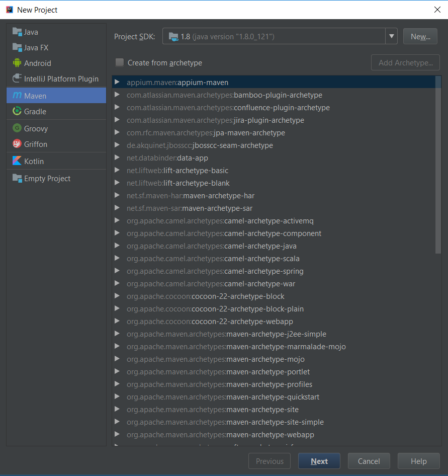Image resolution: width=448 pixels, height=476 pixels.
Task: Select the camel-archetype-component row text
Action: pos(224,233)
